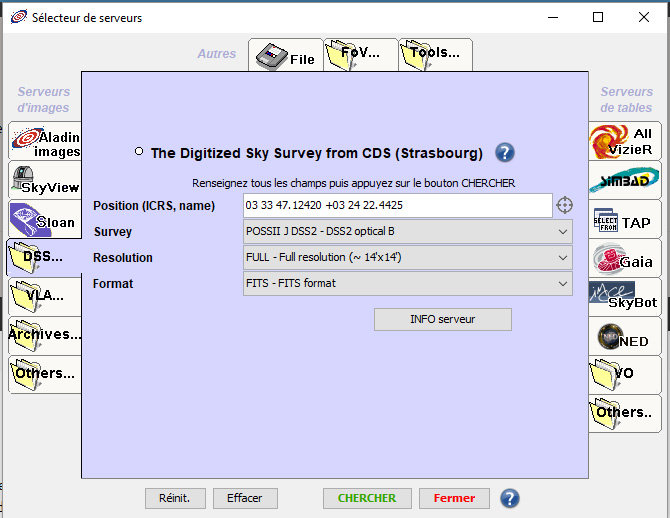Click the 'Survey' field label

pos(113,232)
